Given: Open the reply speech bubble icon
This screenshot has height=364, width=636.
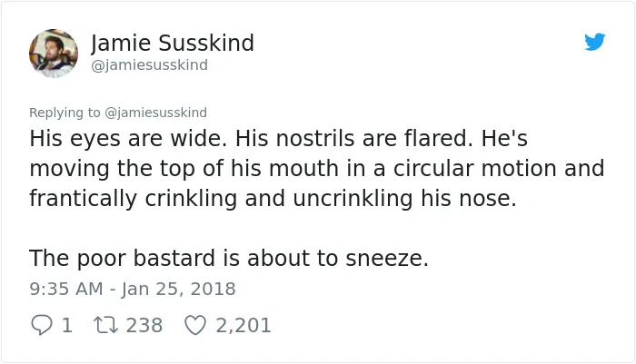Looking at the screenshot, I should (42, 325).
